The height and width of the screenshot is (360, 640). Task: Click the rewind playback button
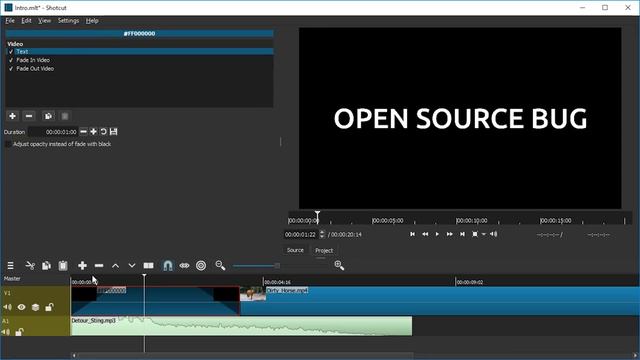[x=425, y=234]
